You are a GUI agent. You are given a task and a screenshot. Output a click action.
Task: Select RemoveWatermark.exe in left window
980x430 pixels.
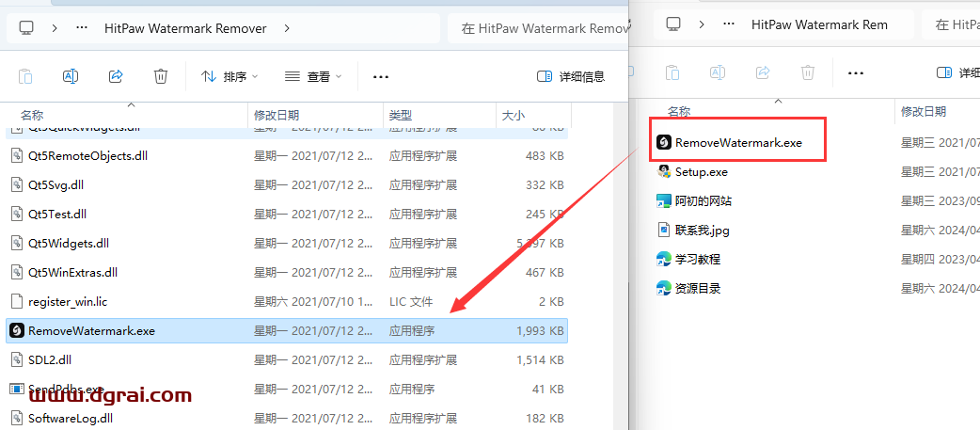point(287,330)
